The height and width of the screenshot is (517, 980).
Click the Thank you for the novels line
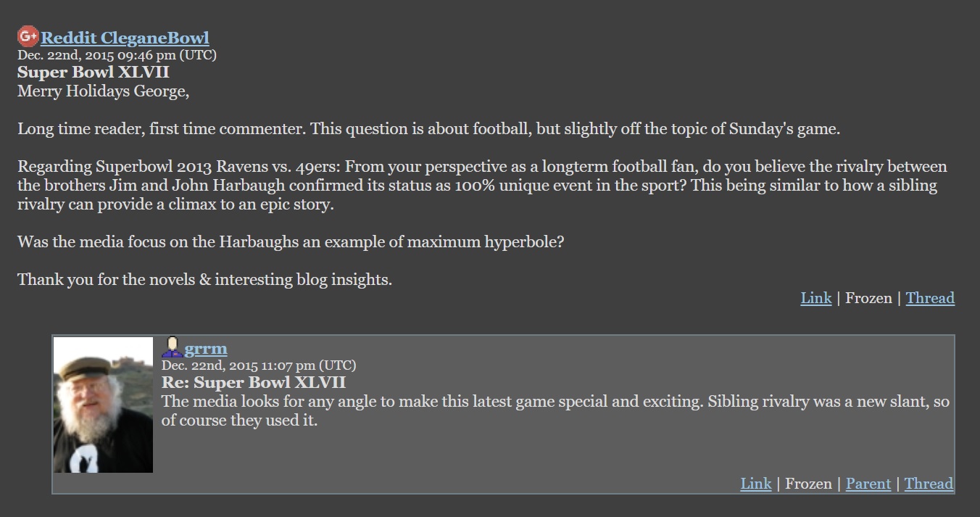205,280
